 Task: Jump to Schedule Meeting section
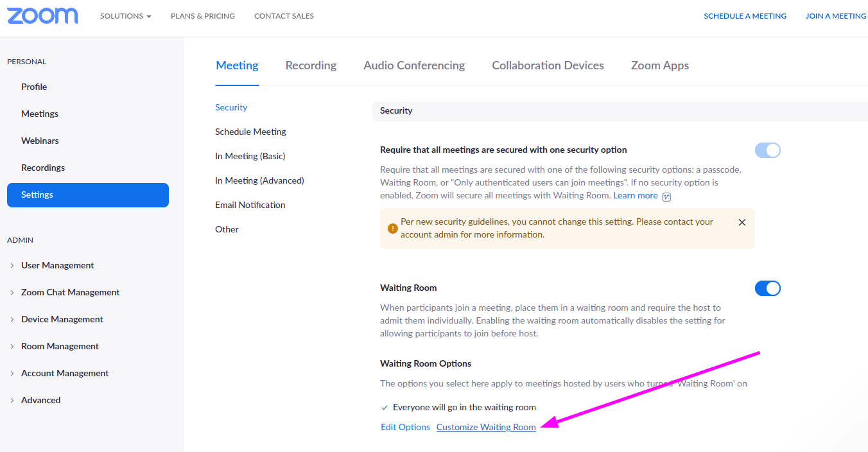(x=250, y=132)
